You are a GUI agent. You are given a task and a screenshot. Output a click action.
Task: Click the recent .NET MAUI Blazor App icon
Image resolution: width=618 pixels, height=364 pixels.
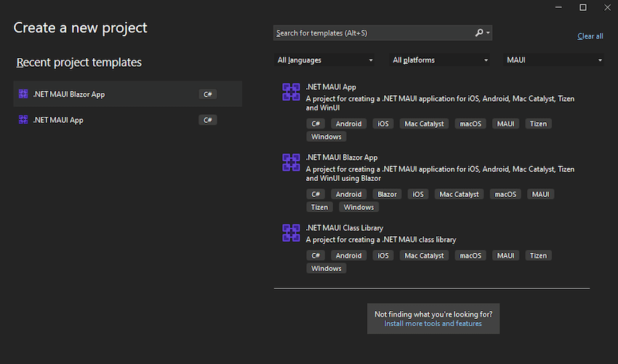click(x=23, y=94)
